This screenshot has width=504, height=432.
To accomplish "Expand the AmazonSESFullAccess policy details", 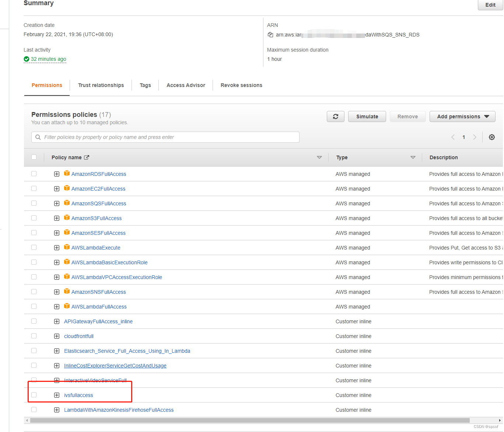I will pos(57,233).
